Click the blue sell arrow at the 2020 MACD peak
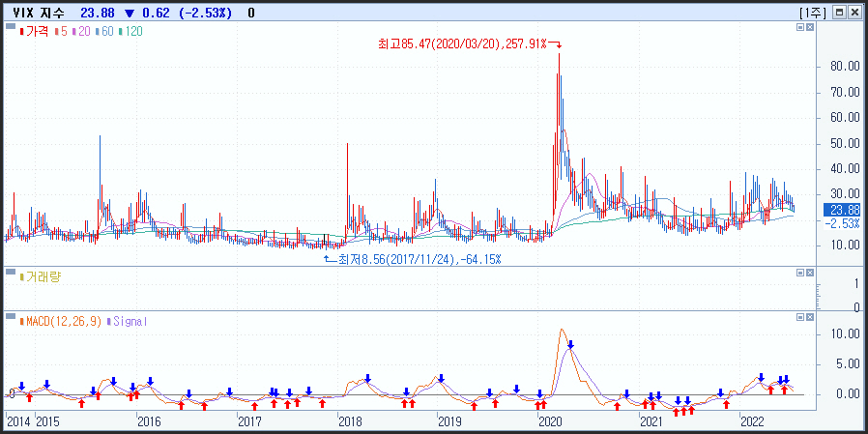The image size is (868, 434). (570, 345)
